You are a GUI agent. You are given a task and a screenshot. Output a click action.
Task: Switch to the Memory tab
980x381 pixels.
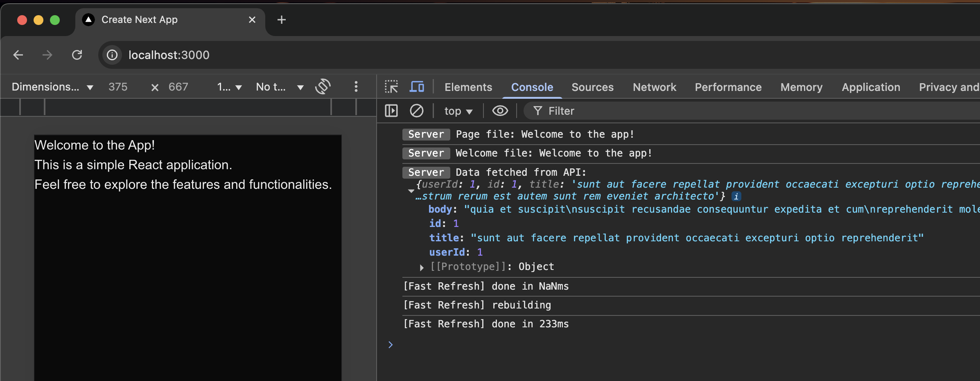pyautogui.click(x=801, y=87)
